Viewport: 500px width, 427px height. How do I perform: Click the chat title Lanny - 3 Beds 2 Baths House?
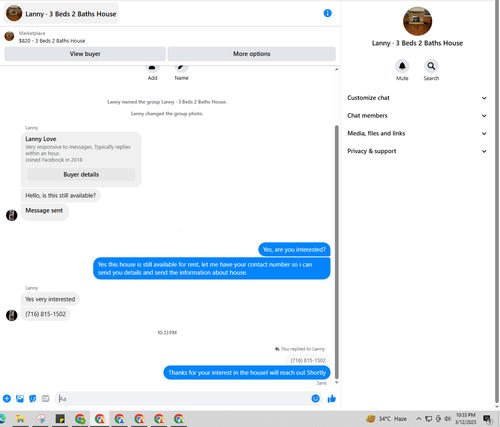71,14
